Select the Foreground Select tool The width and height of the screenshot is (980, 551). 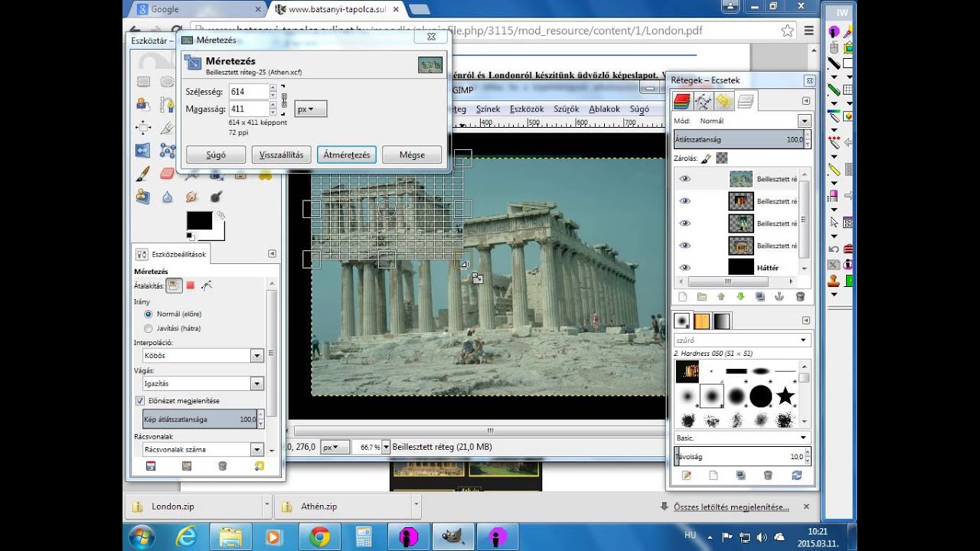pos(143,105)
